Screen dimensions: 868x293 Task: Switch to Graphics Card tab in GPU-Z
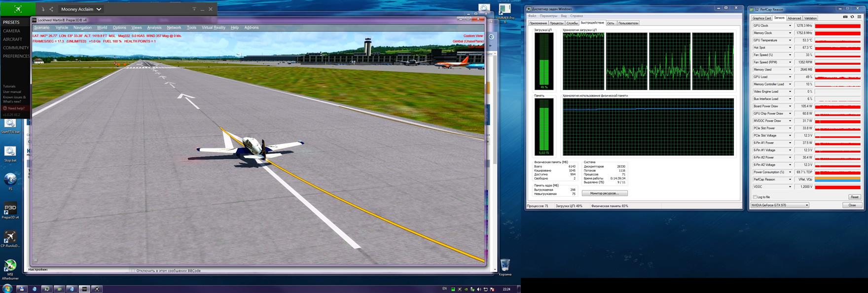pyautogui.click(x=761, y=18)
